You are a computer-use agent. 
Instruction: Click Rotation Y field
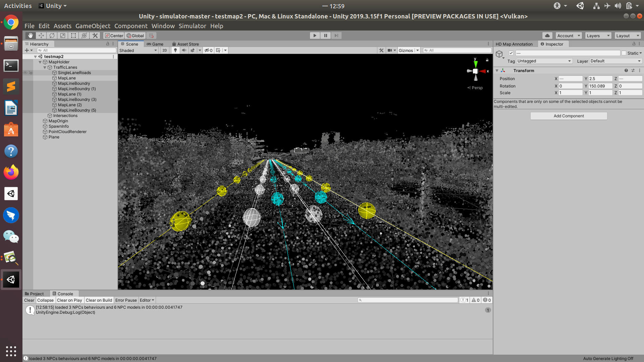600,86
